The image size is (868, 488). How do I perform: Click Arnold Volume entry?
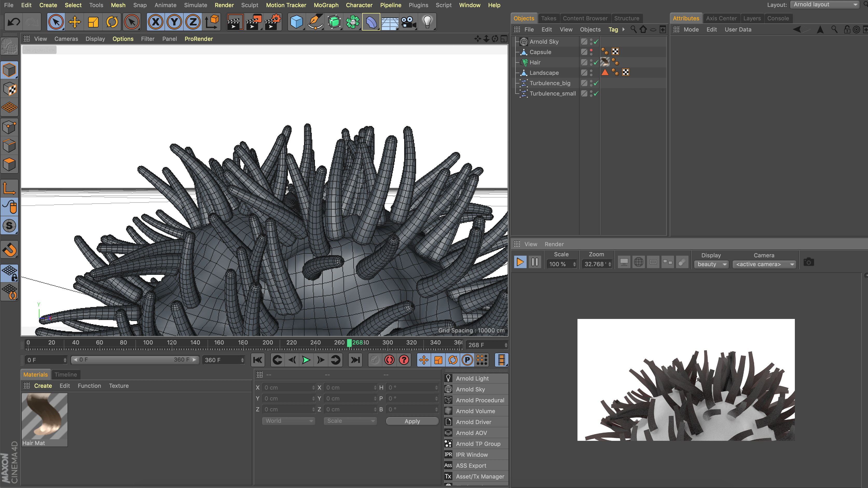tap(476, 411)
